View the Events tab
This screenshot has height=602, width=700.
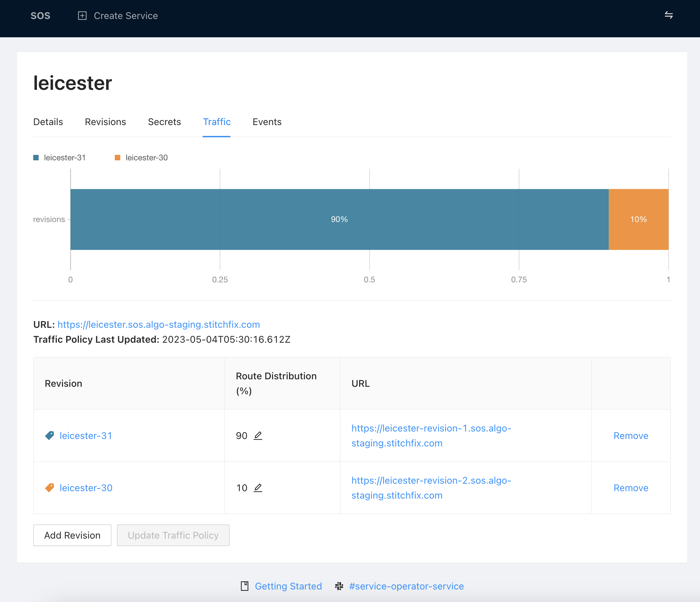tap(267, 122)
